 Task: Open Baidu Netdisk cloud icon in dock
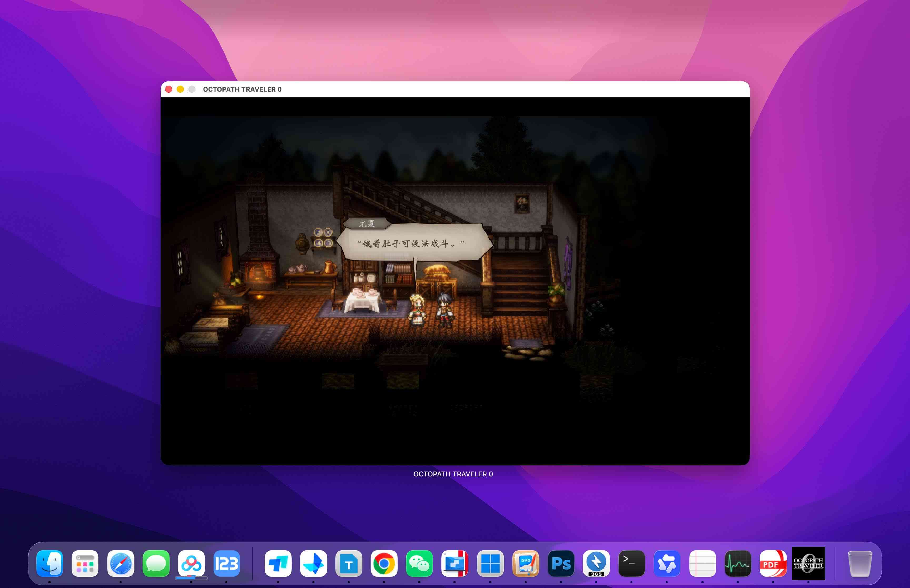click(x=191, y=564)
